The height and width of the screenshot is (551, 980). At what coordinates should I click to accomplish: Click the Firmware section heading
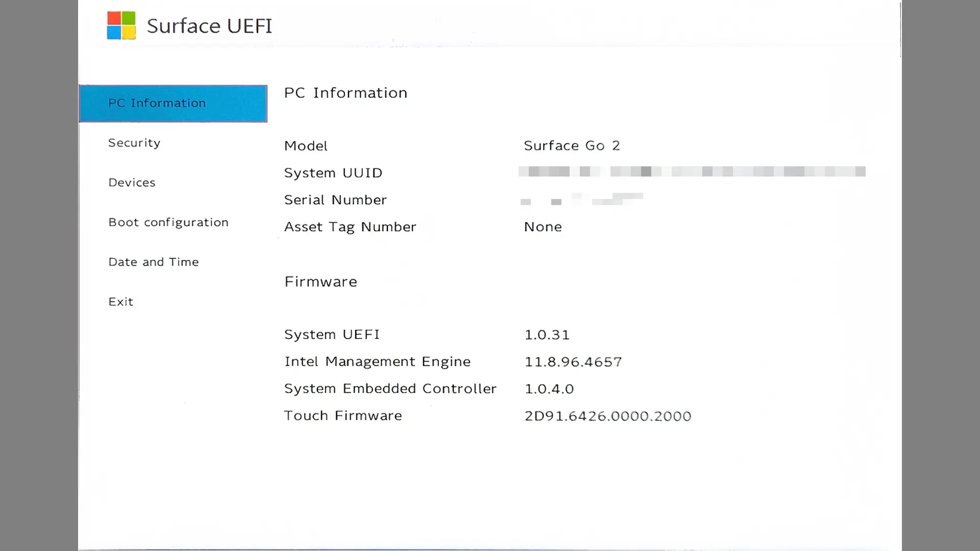click(x=321, y=282)
